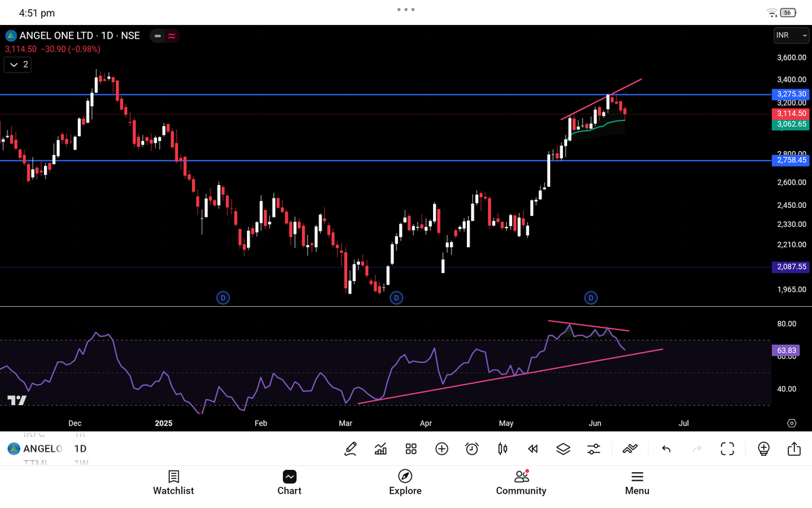Create an alert with the alarm clock icon

(472, 448)
